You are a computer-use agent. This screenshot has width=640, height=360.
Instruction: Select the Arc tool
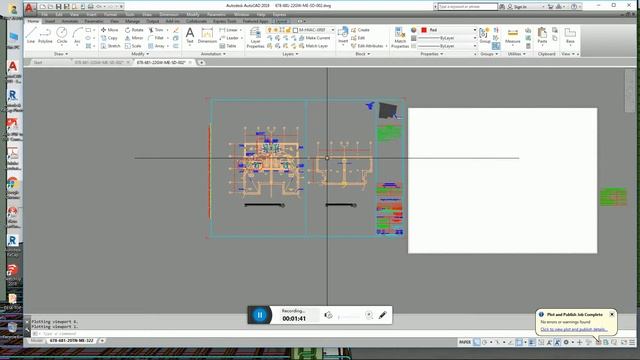77,35
